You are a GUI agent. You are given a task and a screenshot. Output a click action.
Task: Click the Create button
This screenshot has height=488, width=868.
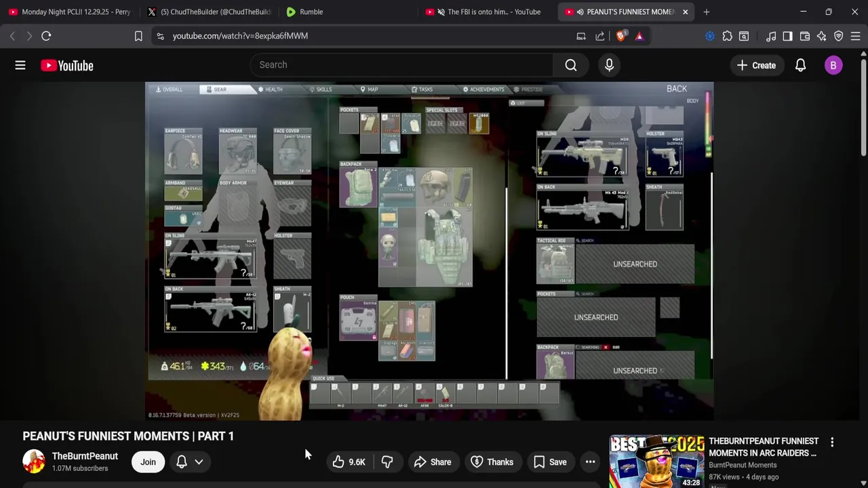[756, 66]
